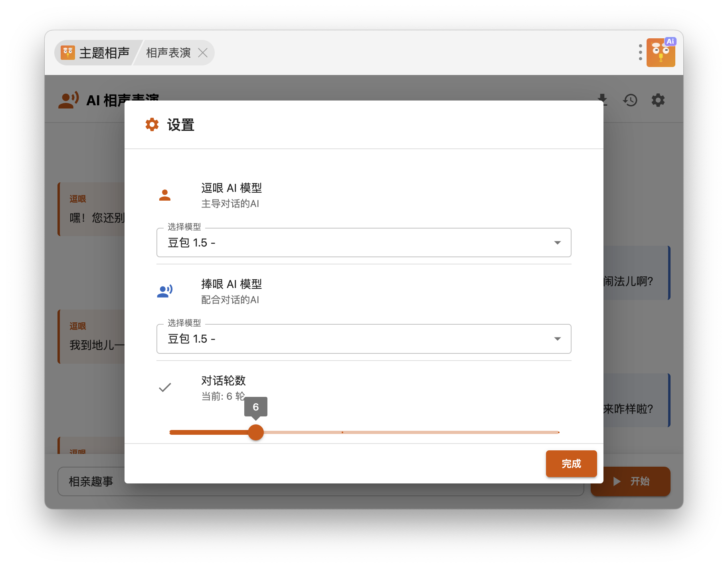This screenshot has width=728, height=568.
Task: Click the orange gear beside 设置 title
Action: [x=152, y=124]
